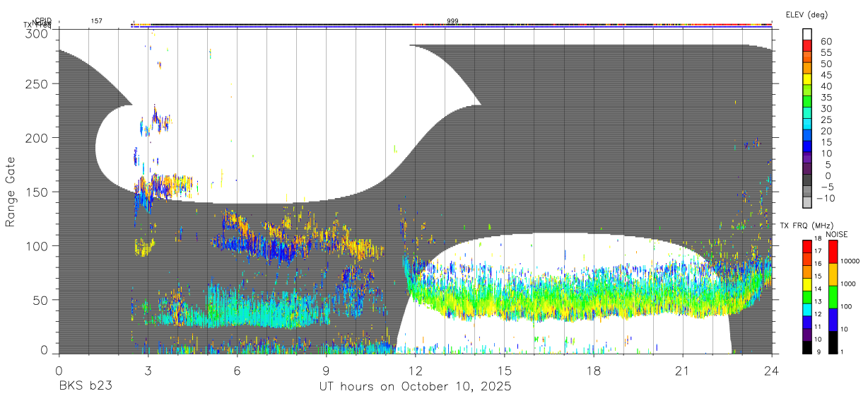Click the '250' tick on the Range Gate axis

tap(37, 83)
